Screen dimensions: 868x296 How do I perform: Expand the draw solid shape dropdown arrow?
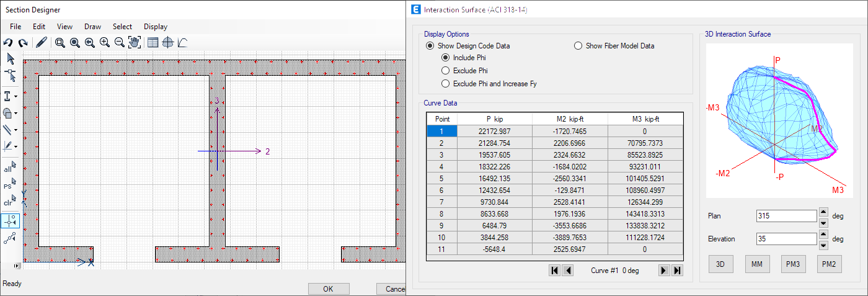16,114
